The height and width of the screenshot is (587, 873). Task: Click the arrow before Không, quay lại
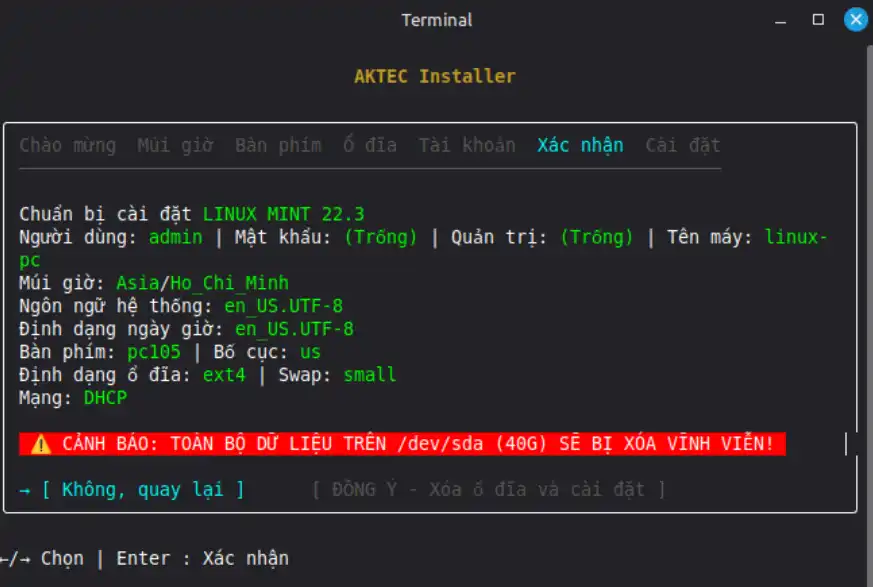[24, 491]
